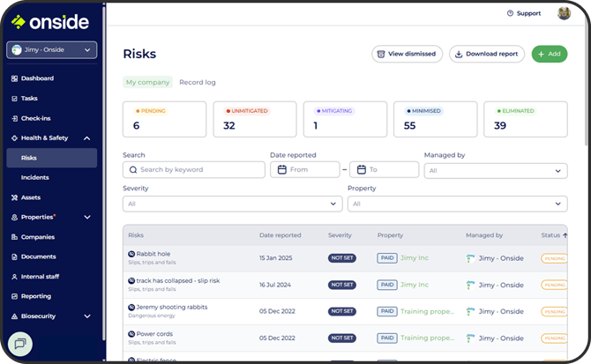The height and width of the screenshot is (364, 591).
Task: Open Training prope... link in Jeremy row
Action: (427, 311)
